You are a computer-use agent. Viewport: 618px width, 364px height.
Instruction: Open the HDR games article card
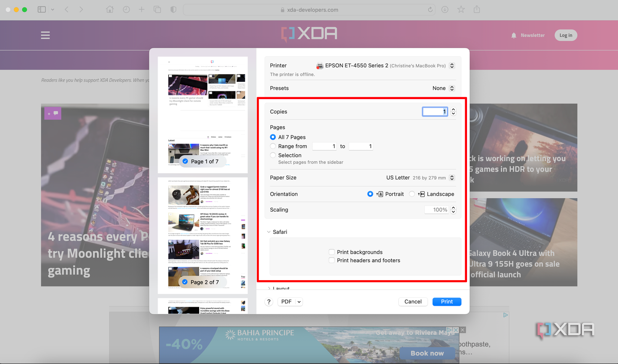[524, 147]
